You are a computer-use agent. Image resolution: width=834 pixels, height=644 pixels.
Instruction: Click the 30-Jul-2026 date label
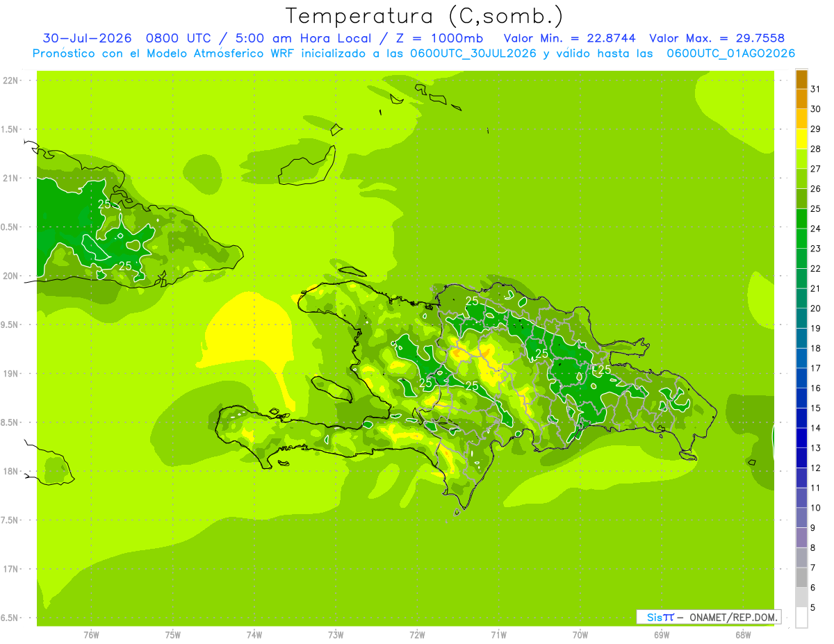tap(87, 38)
